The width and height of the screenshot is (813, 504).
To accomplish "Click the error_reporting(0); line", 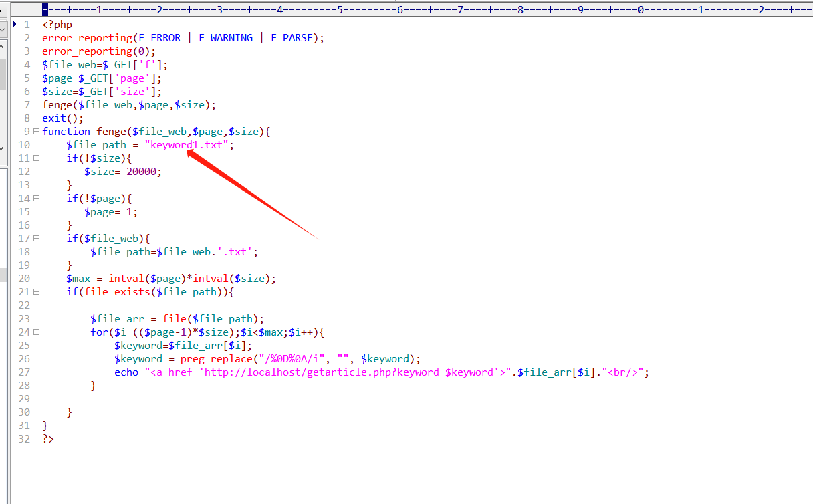I will point(99,51).
